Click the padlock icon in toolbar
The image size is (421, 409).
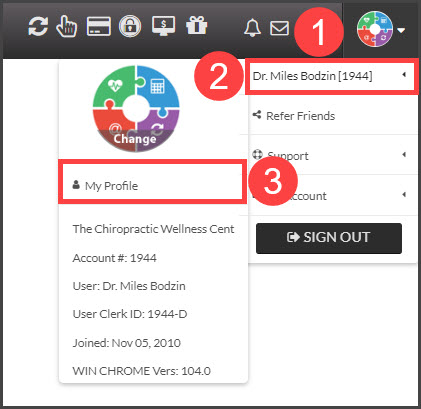[x=130, y=26]
